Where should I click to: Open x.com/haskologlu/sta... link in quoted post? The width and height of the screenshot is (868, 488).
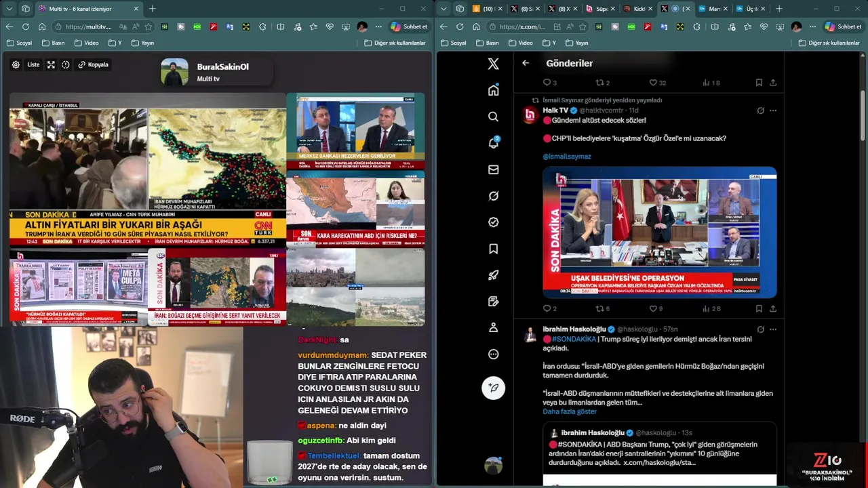659,462
